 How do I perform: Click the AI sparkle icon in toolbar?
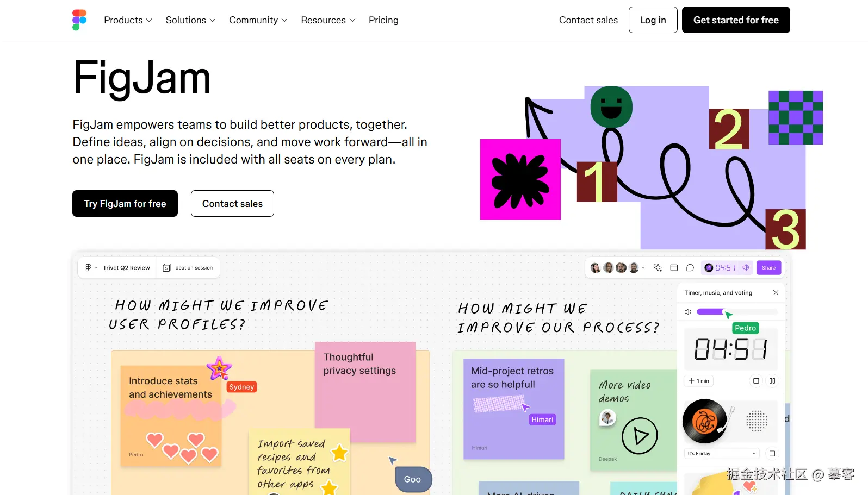click(658, 268)
